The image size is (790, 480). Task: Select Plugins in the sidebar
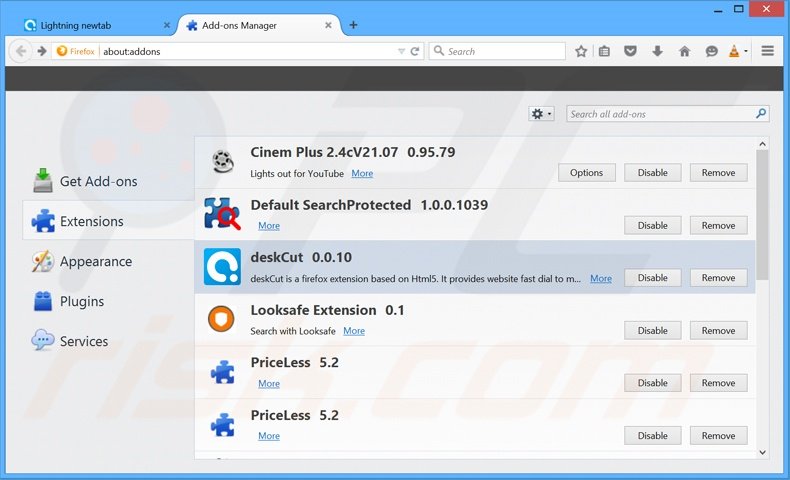[82, 302]
